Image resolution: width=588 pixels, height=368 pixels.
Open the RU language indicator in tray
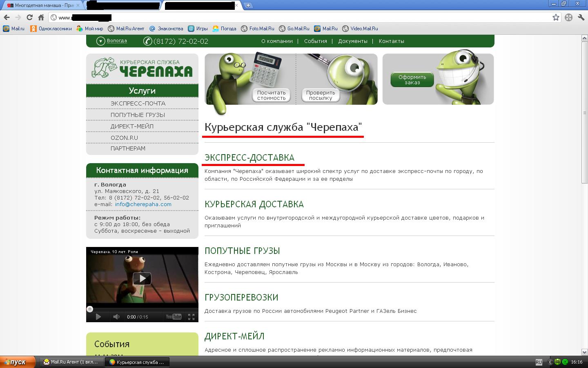tap(539, 362)
